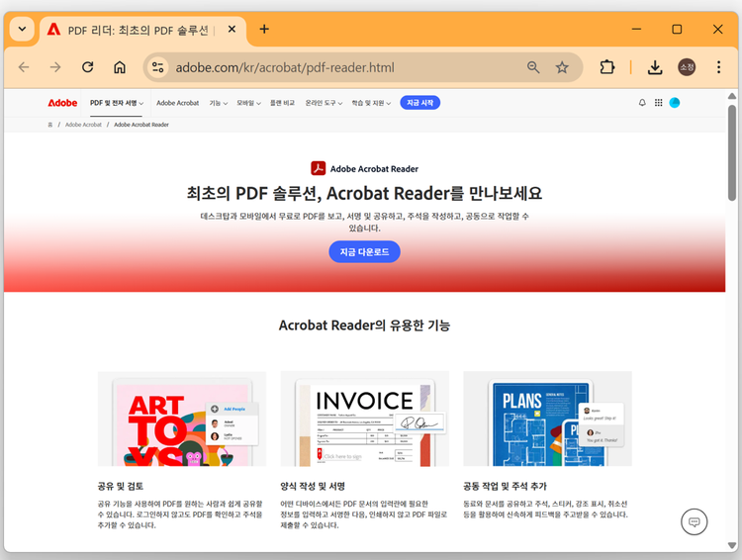Go to Adobe Acrobat breadcrumb link

(x=83, y=125)
